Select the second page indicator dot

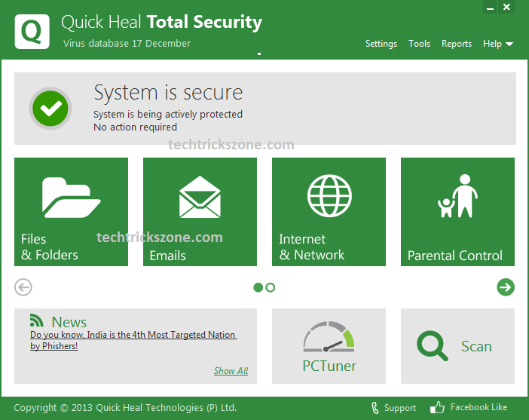point(271,287)
